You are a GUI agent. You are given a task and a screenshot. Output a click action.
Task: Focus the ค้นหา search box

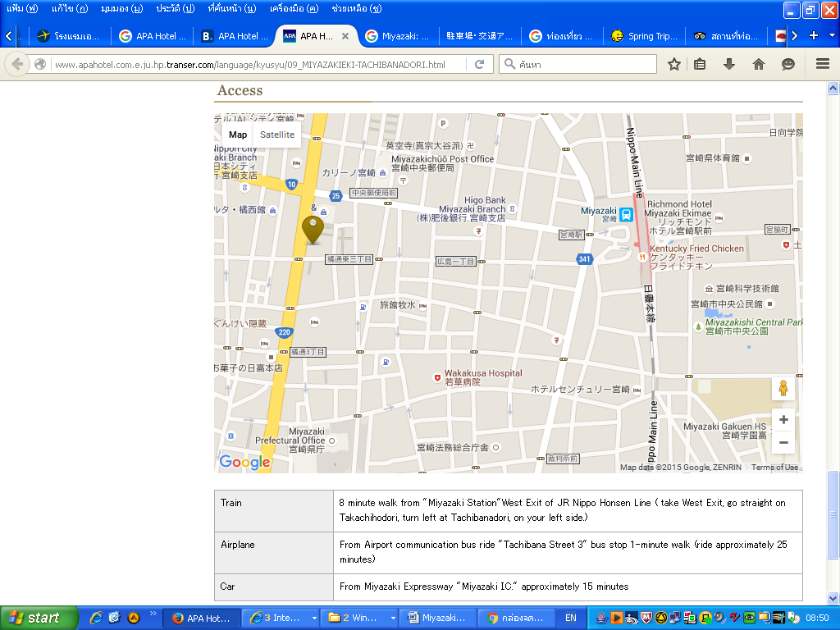[x=578, y=64]
